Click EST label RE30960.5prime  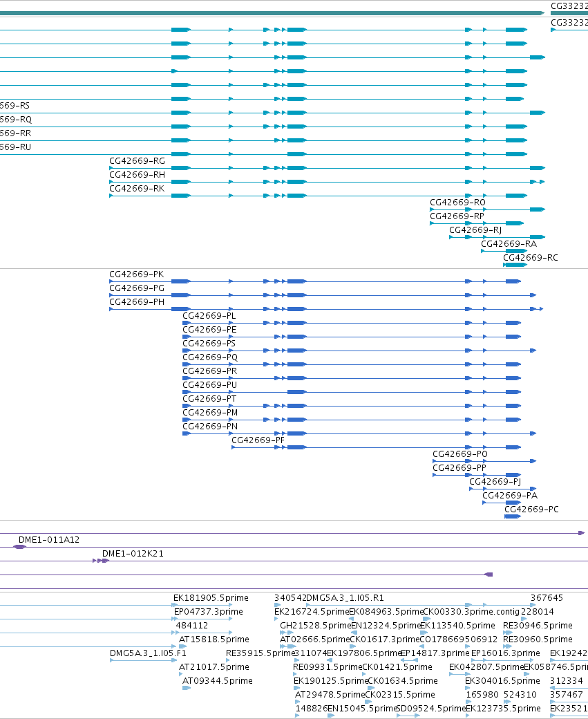(538, 639)
